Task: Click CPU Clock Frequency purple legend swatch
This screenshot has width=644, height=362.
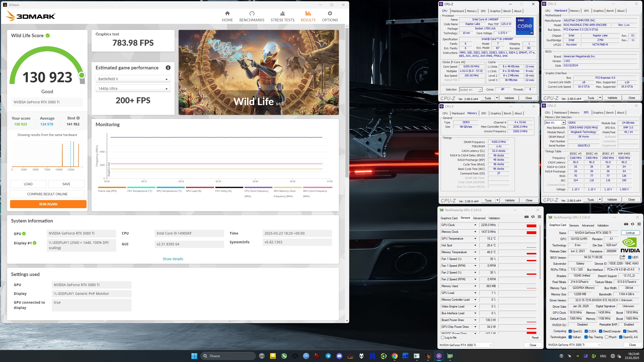Action: [x=258, y=187]
